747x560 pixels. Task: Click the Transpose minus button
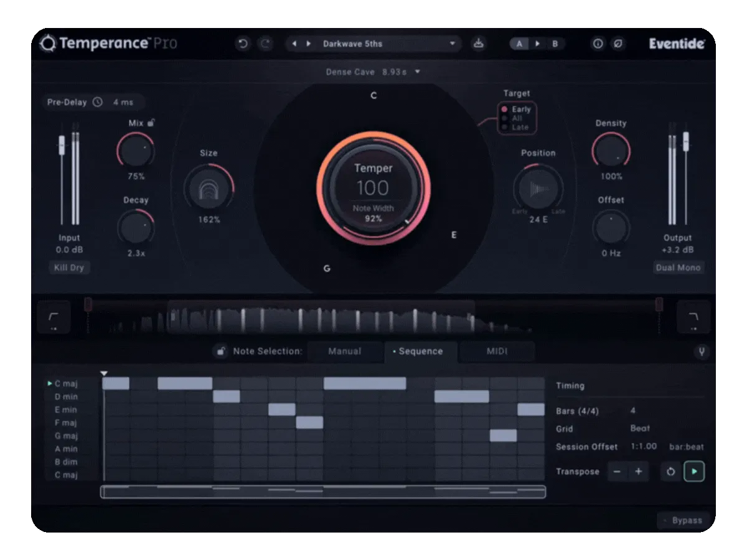click(x=617, y=472)
